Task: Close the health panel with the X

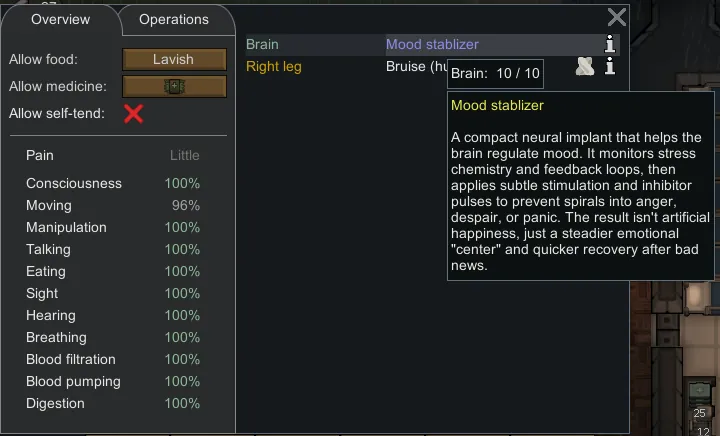Action: tap(617, 17)
